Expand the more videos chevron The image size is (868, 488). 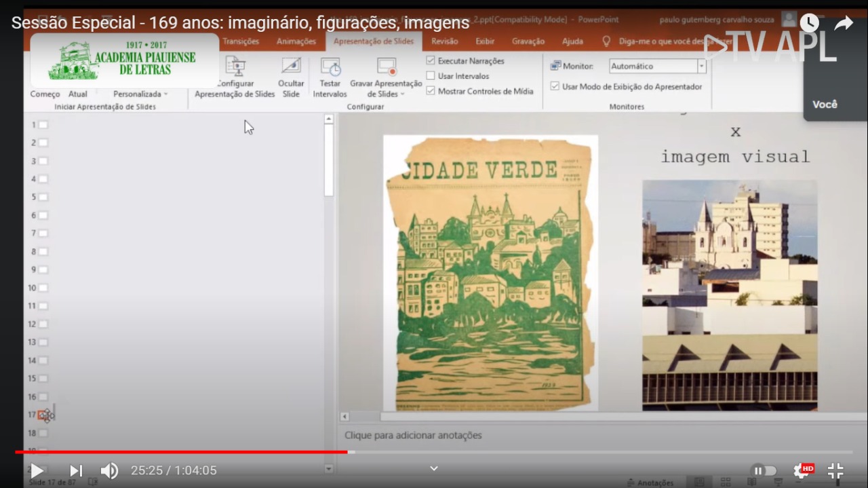(x=434, y=468)
